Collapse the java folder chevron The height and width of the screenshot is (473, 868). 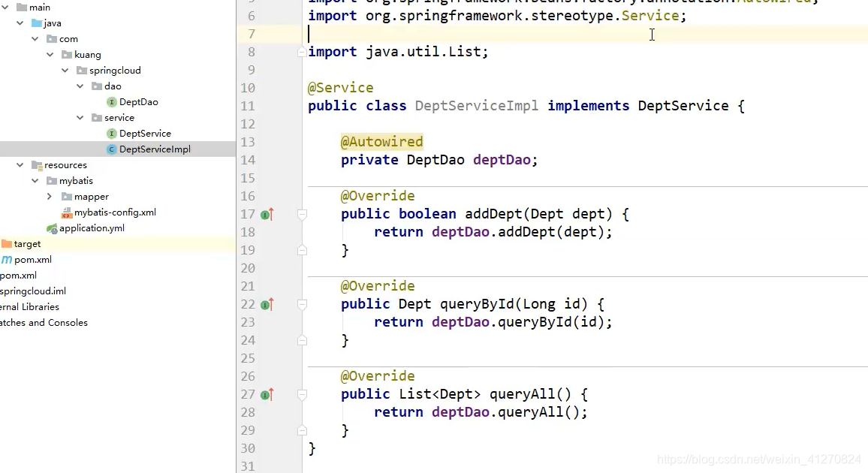[20, 23]
